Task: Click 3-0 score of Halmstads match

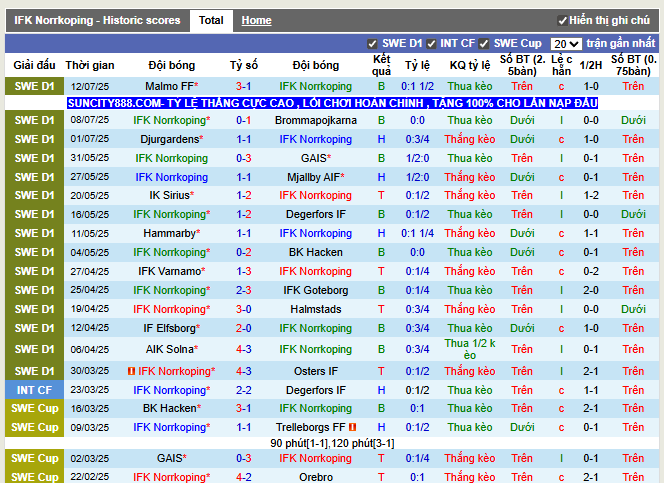Action: tap(243, 309)
